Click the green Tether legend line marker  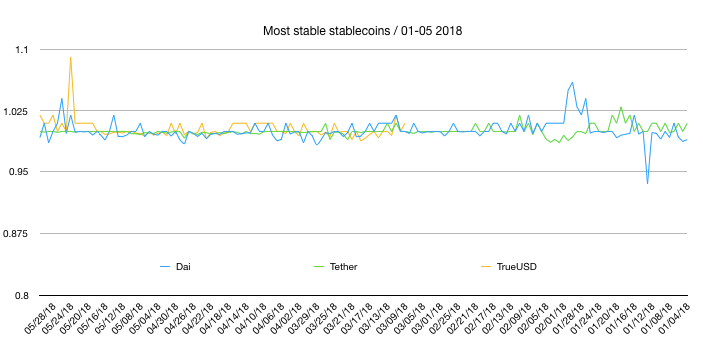[319, 267]
